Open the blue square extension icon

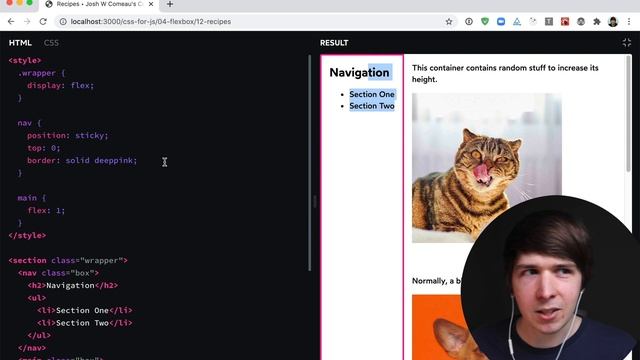pos(501,22)
